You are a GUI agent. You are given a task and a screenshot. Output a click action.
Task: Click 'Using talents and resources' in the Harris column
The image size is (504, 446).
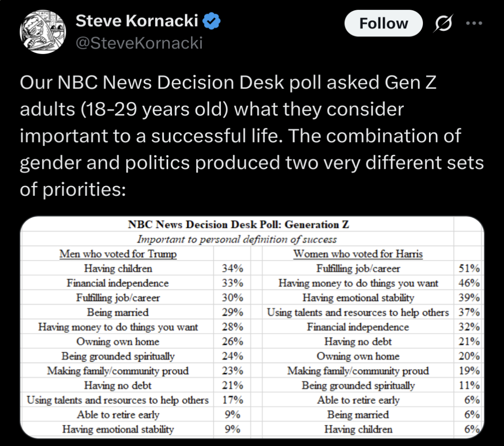(x=358, y=312)
